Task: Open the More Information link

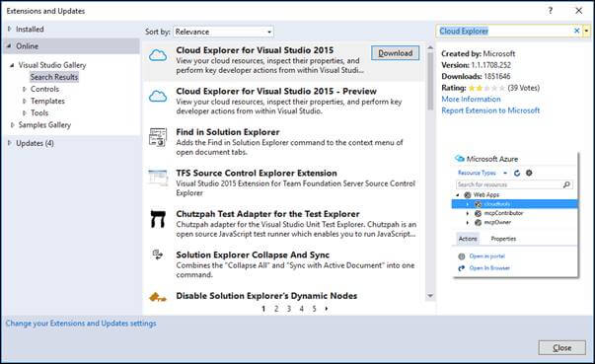Action: click(x=471, y=99)
